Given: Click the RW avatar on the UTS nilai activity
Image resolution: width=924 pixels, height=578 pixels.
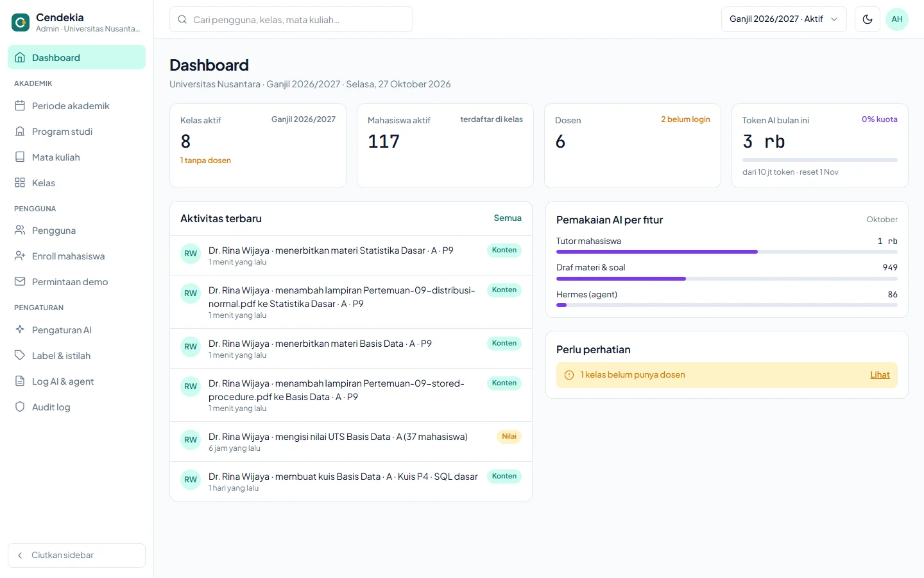Looking at the screenshot, I should pyautogui.click(x=191, y=440).
